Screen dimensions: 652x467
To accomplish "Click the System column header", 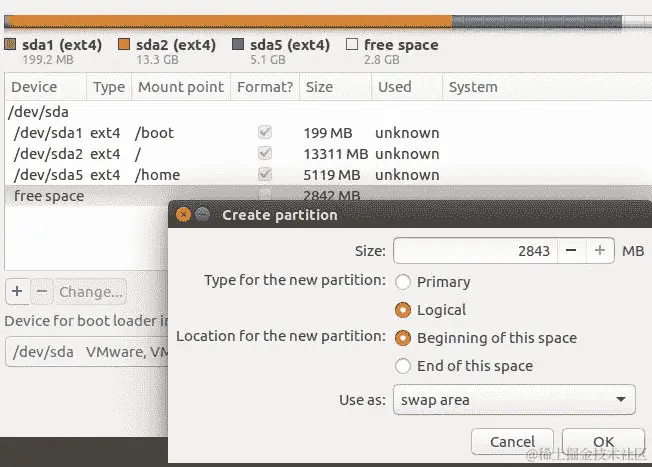I will tap(547, 87).
